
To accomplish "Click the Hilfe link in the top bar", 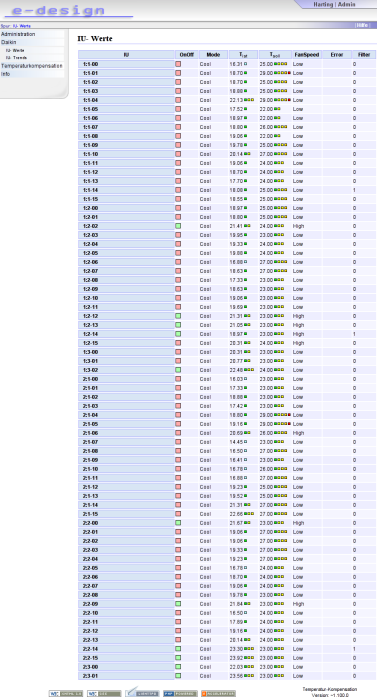I will click(362, 25).
